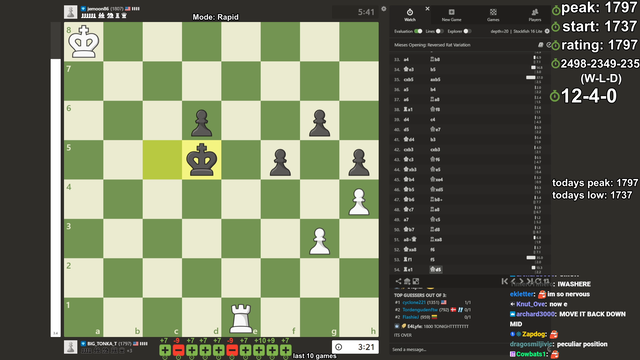
Task: Click the highlighted c5 square
Action: tap(162, 160)
